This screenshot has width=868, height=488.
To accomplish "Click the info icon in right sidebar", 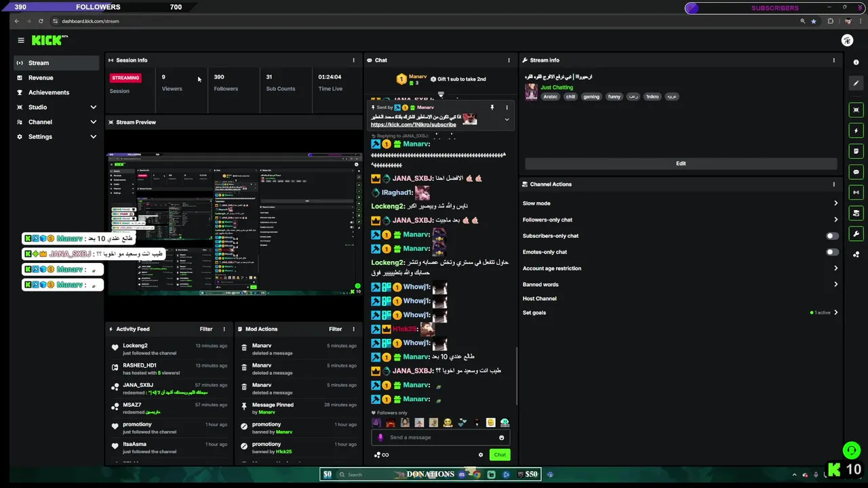I will coord(856,62).
